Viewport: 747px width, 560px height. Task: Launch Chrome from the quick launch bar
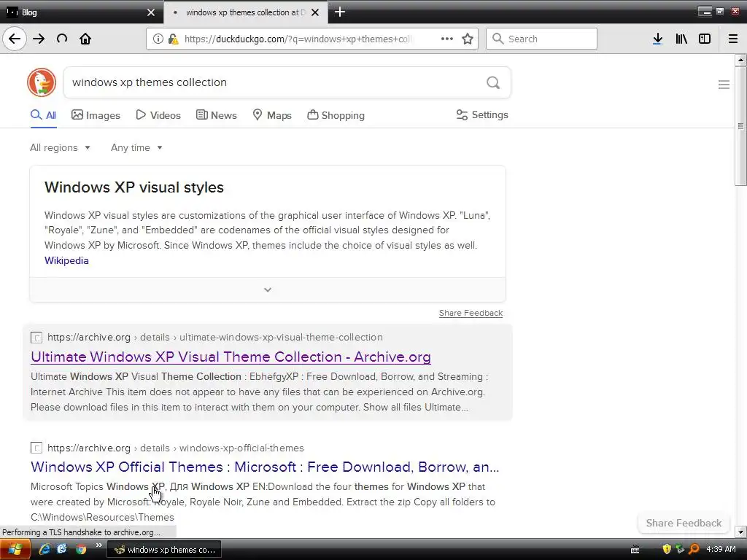point(81,549)
